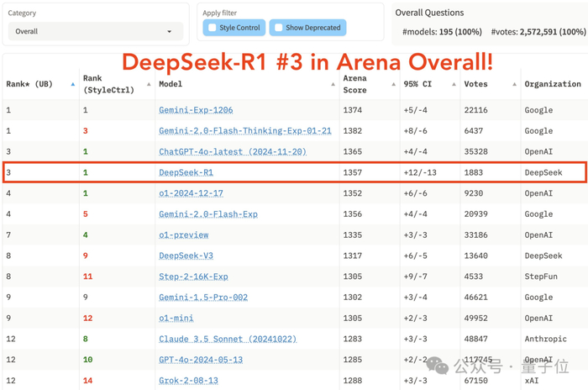Open the DeepSeek-V3 model link

click(186, 256)
